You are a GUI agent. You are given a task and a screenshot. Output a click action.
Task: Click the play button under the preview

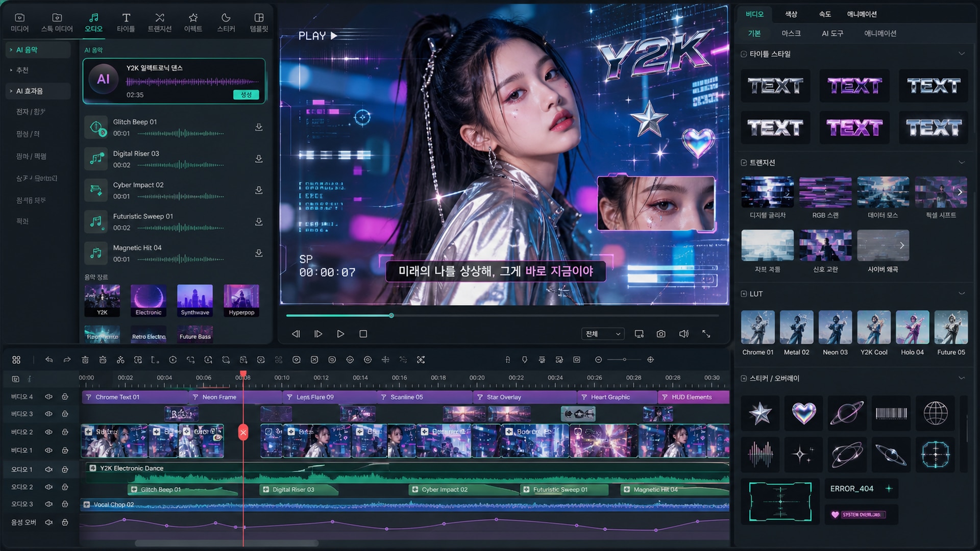[x=340, y=334]
